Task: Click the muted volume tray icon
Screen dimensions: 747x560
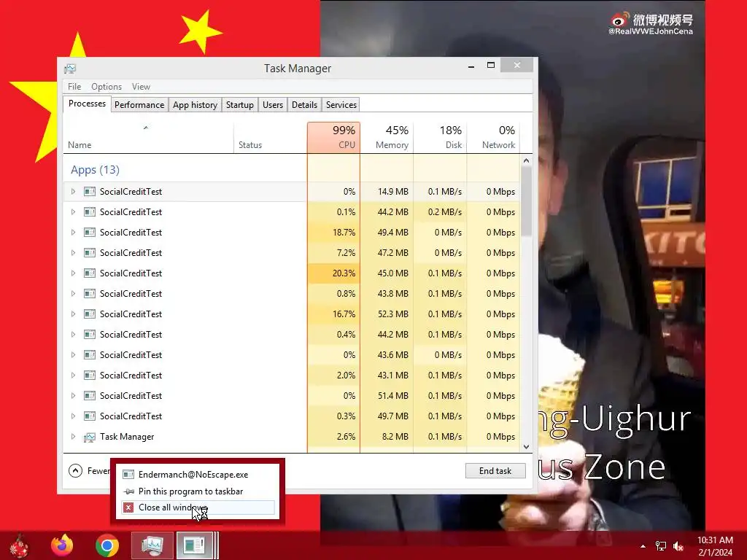Action: [678, 546]
